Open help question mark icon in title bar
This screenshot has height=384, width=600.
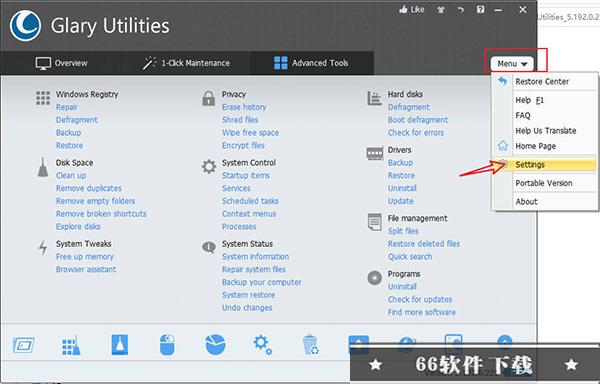click(x=480, y=10)
